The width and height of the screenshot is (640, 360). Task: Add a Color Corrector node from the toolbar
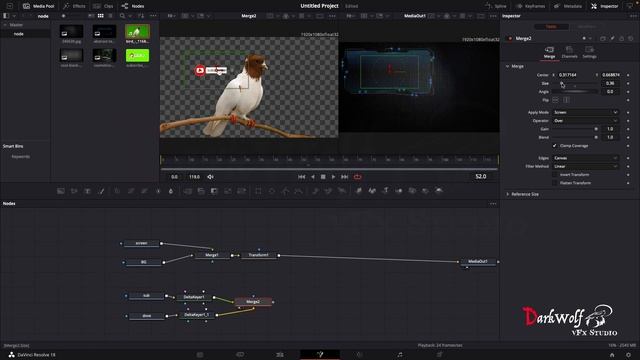click(117, 191)
